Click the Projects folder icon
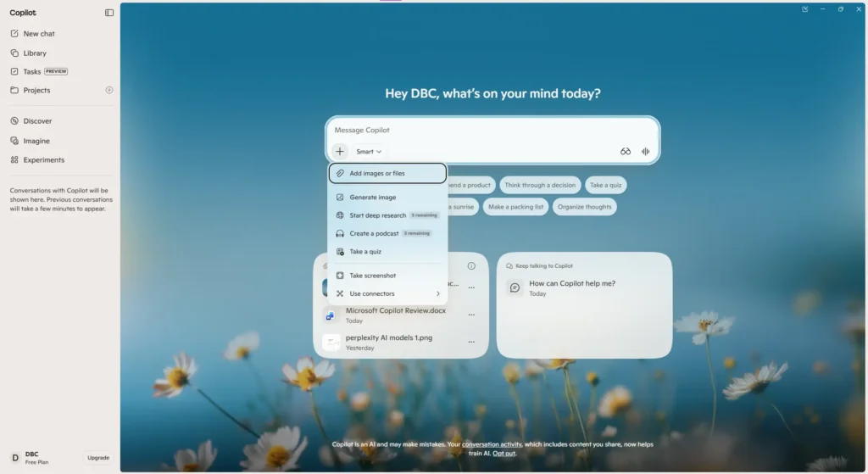The height and width of the screenshot is (474, 868). point(14,90)
